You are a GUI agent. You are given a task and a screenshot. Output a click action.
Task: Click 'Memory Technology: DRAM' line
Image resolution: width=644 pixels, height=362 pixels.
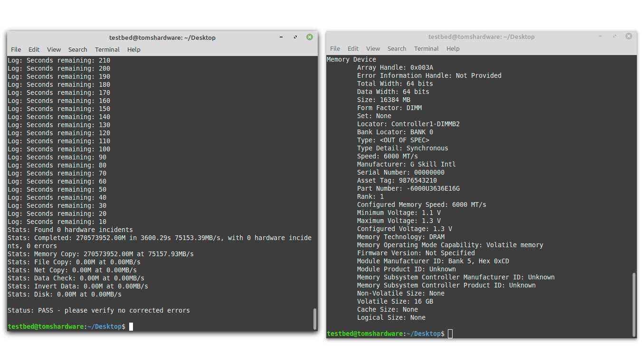point(401,237)
